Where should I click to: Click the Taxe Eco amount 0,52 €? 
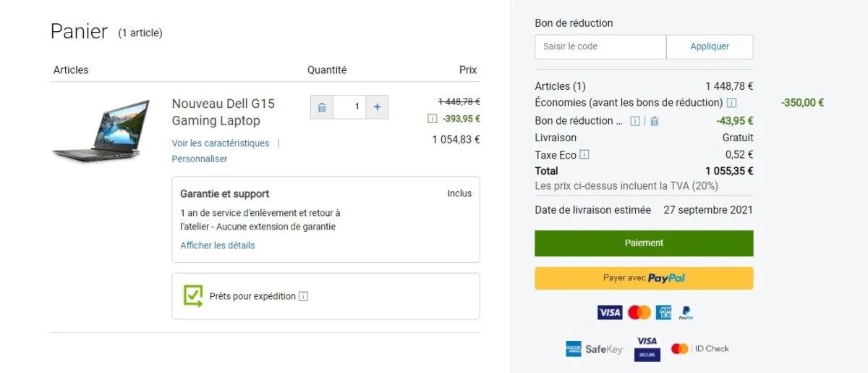(739, 154)
